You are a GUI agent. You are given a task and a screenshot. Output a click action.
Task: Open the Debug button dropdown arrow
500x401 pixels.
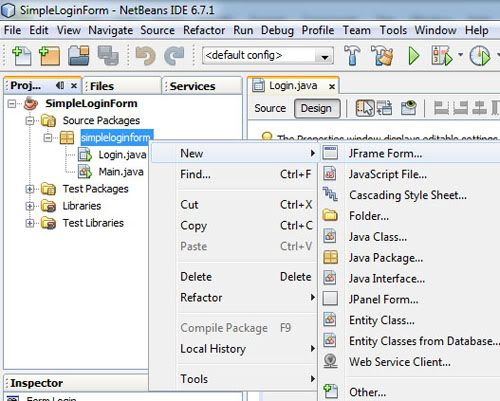460,54
